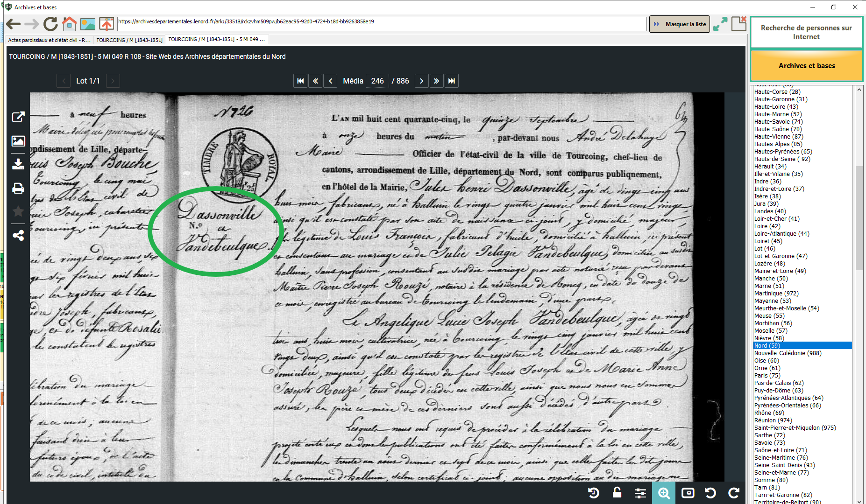
Task: Open Recherche de personnes sur Internet
Action: 806,32
